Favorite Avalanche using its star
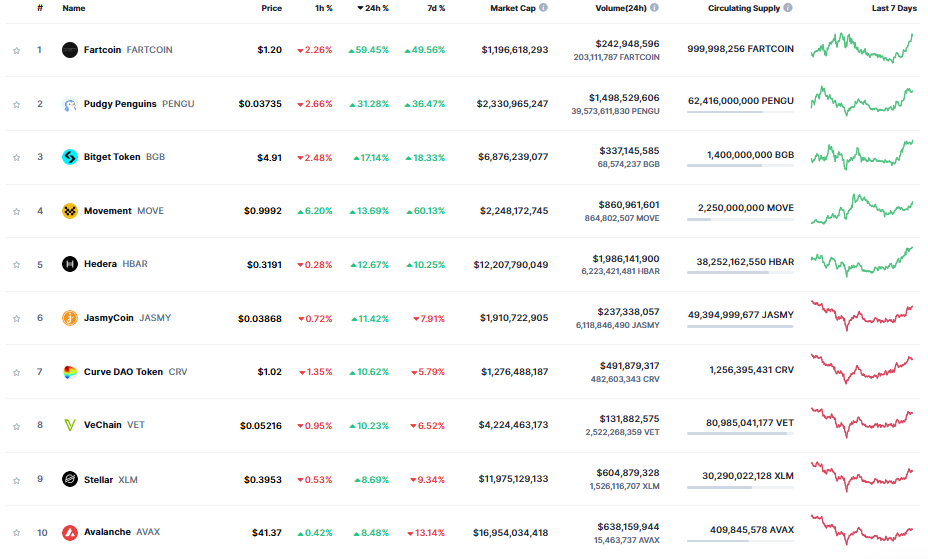This screenshot has height=559, width=928. coord(16,532)
